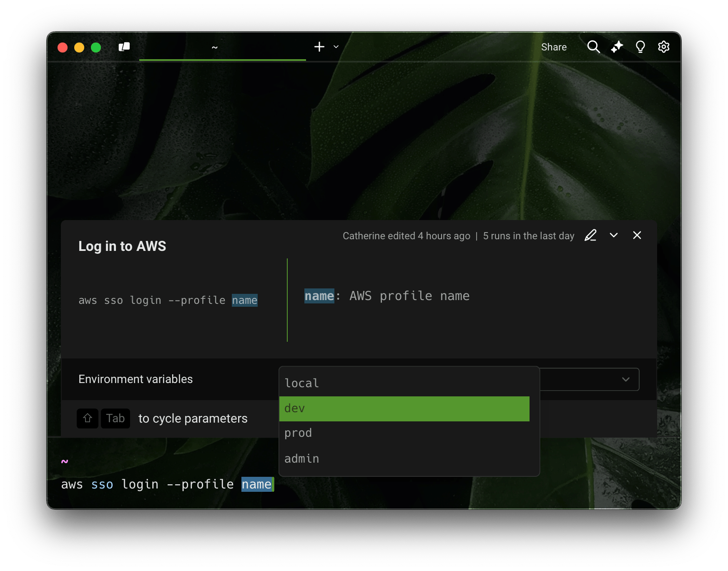Expand the new tab options chevron
This screenshot has height=571, width=728.
point(336,47)
